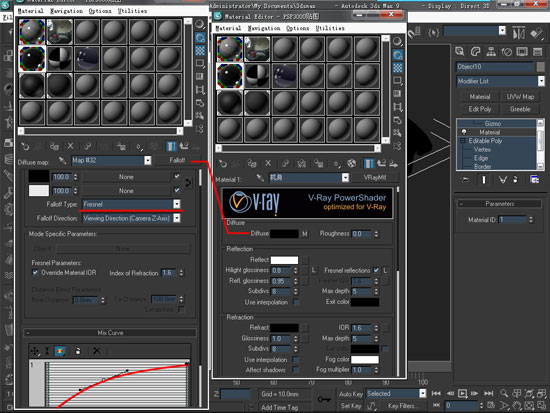Viewport: 550px width, 413px height.
Task: Open Navigation menu in right Material Editor
Action: pyautogui.click(x=264, y=28)
